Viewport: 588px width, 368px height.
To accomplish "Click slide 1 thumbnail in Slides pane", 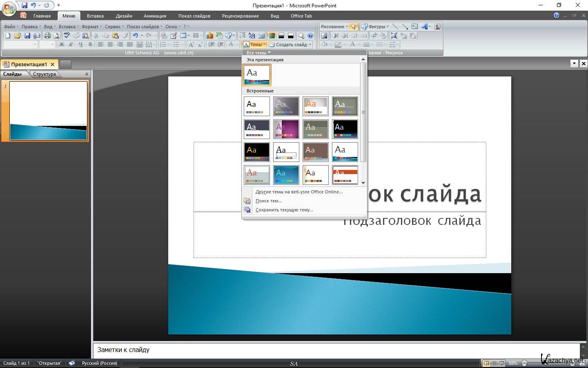I will click(48, 110).
